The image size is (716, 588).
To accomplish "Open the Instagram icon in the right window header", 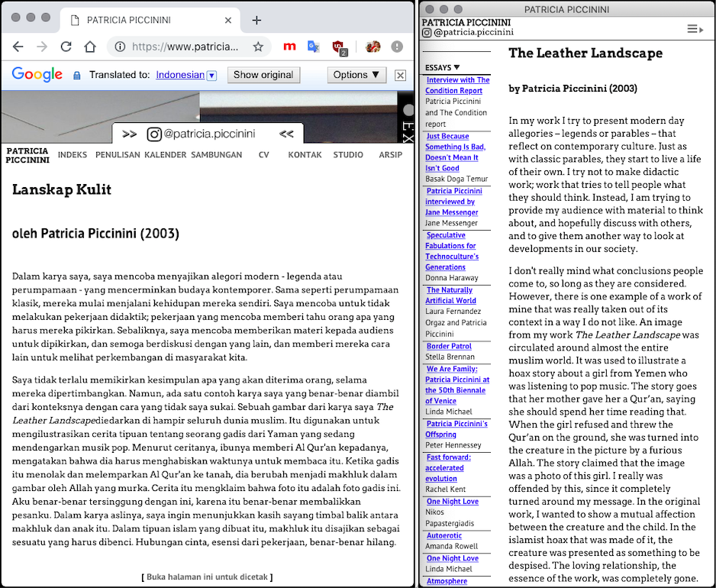I will point(427,33).
